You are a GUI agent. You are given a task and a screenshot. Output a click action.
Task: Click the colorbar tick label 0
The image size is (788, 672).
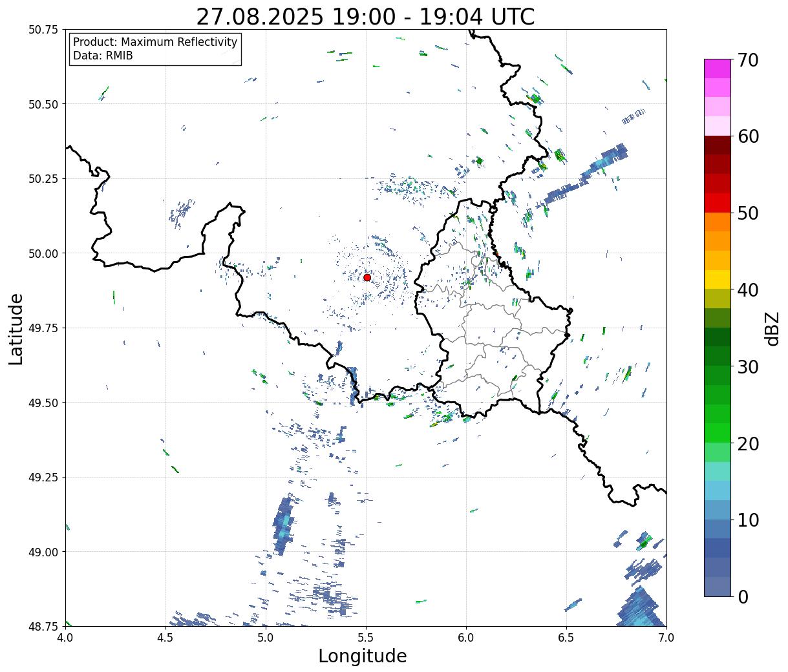743,596
